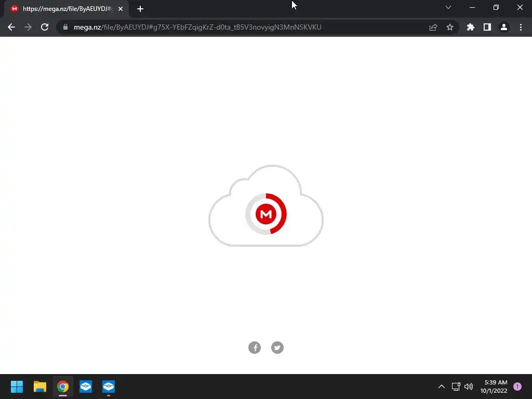
Task: Open the notification badge in the tray
Action: pos(517,387)
